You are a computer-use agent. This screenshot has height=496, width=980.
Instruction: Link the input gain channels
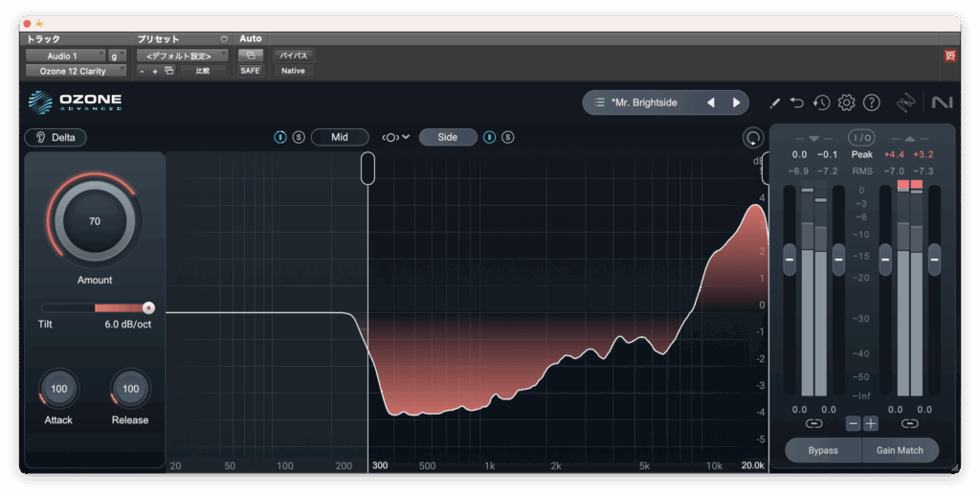813,423
